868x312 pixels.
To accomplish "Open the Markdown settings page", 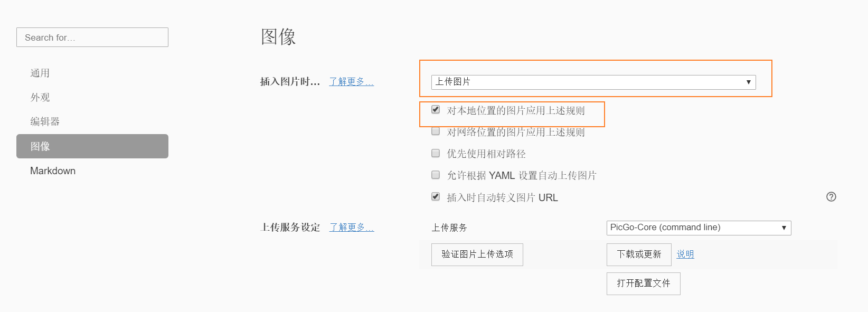I will click(x=53, y=171).
